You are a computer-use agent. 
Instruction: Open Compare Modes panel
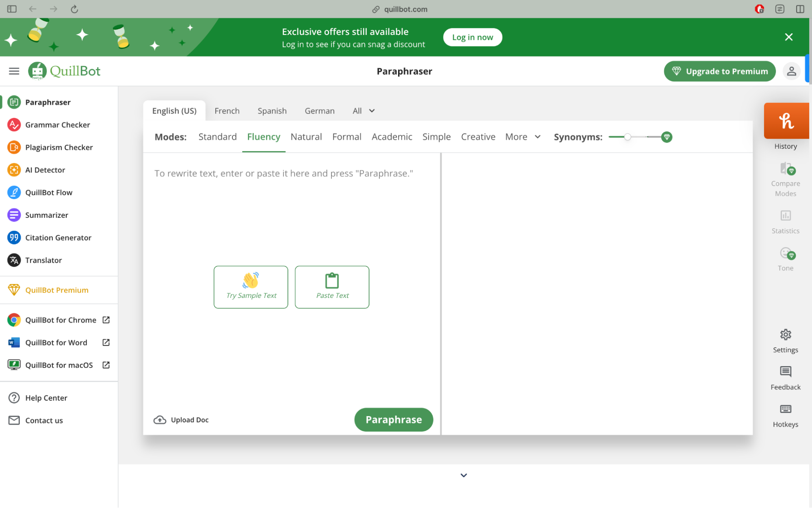click(786, 179)
